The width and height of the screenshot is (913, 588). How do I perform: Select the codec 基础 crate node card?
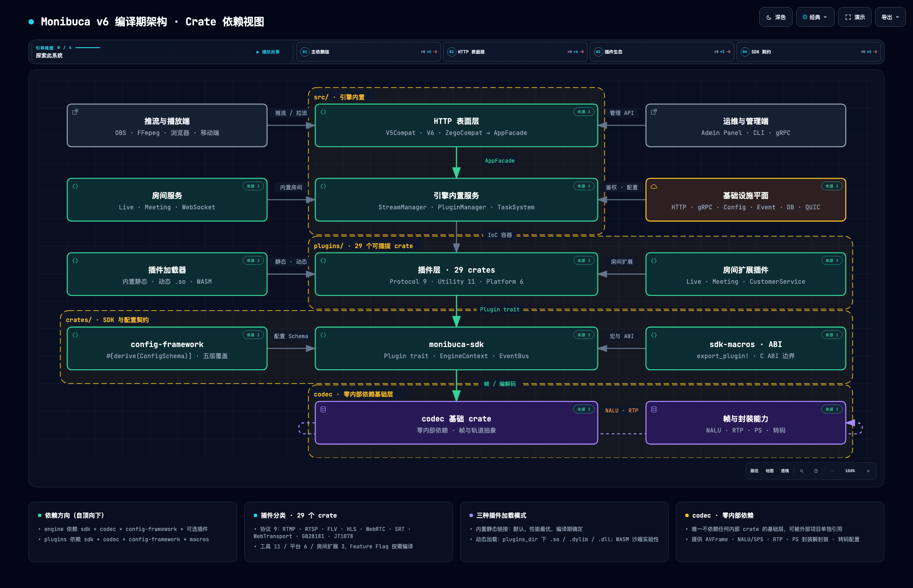tap(456, 423)
